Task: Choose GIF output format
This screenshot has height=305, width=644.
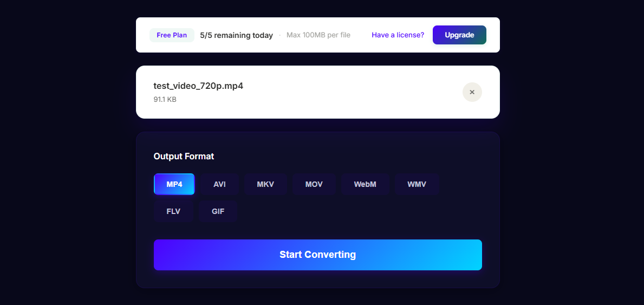Action: pos(218,211)
